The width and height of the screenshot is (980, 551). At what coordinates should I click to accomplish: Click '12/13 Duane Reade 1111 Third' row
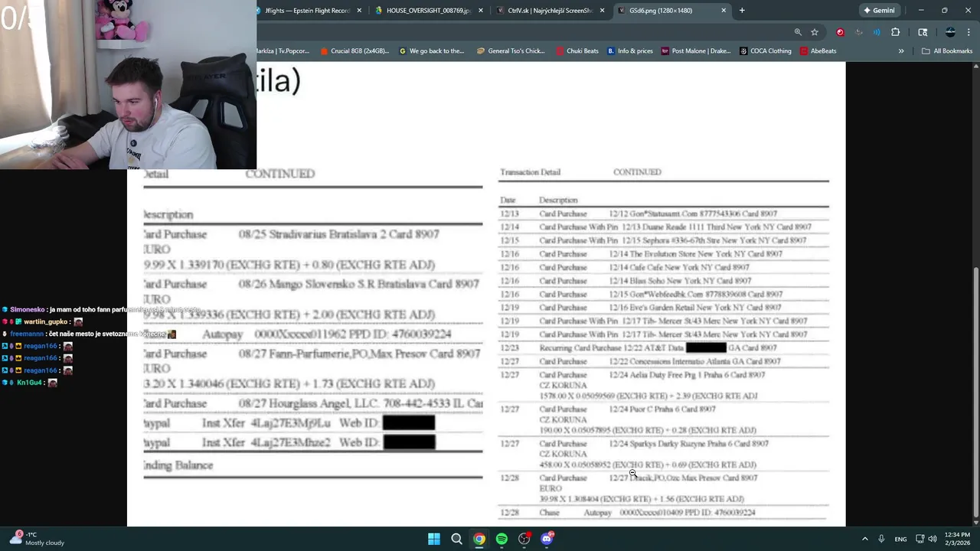(663, 227)
